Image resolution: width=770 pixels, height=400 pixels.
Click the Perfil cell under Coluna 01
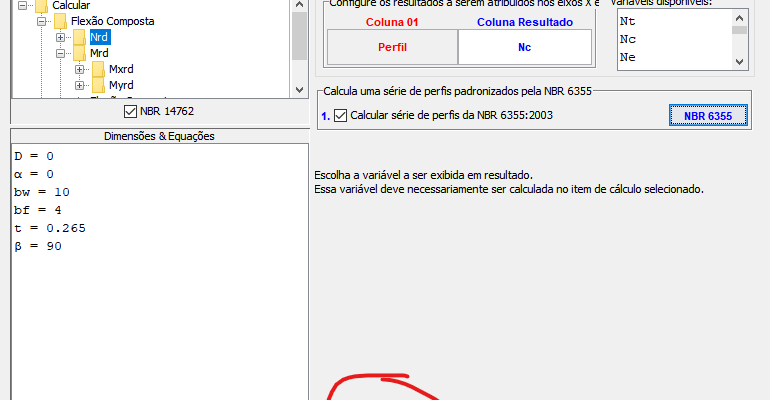coord(392,47)
